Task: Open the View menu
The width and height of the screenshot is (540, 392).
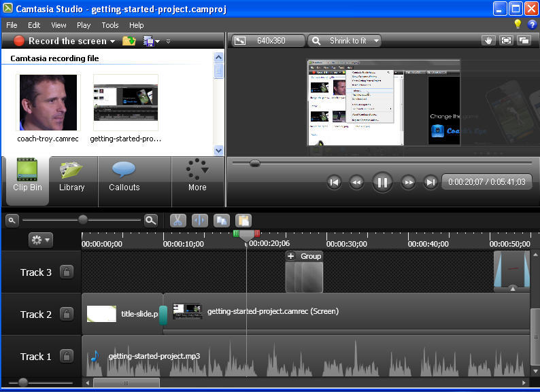Action: (58, 25)
